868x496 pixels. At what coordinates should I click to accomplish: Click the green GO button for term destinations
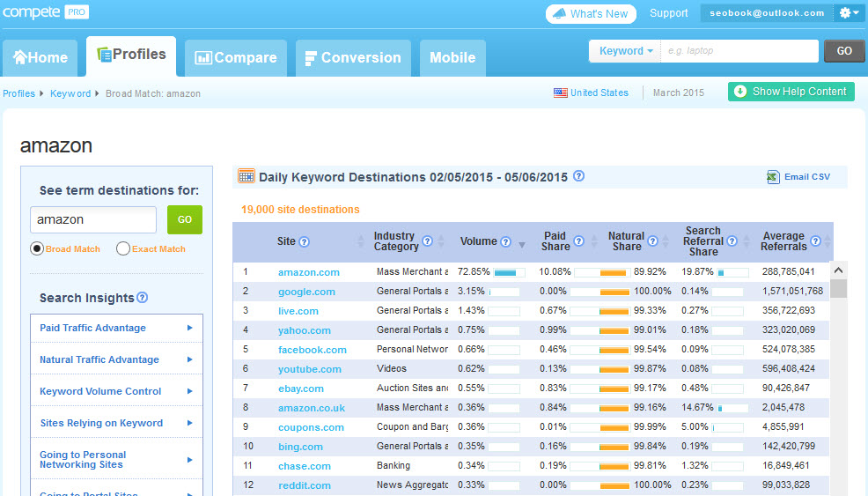click(x=185, y=220)
